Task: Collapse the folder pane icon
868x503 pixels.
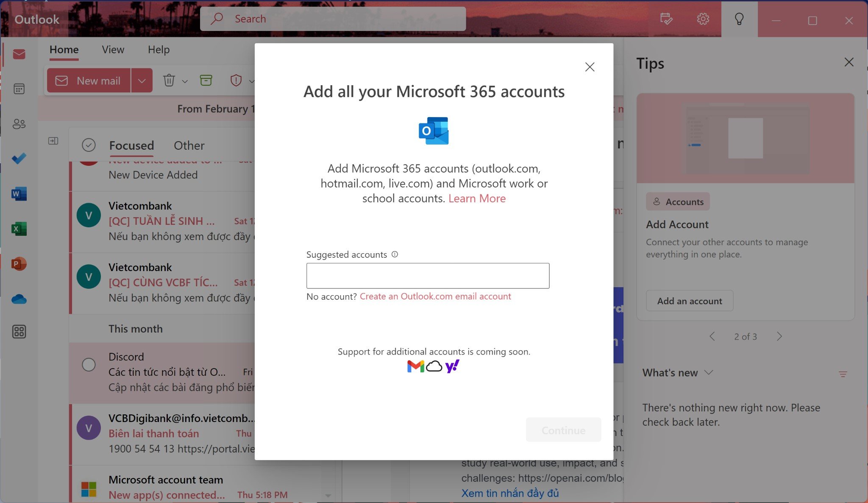Action: [x=53, y=141]
